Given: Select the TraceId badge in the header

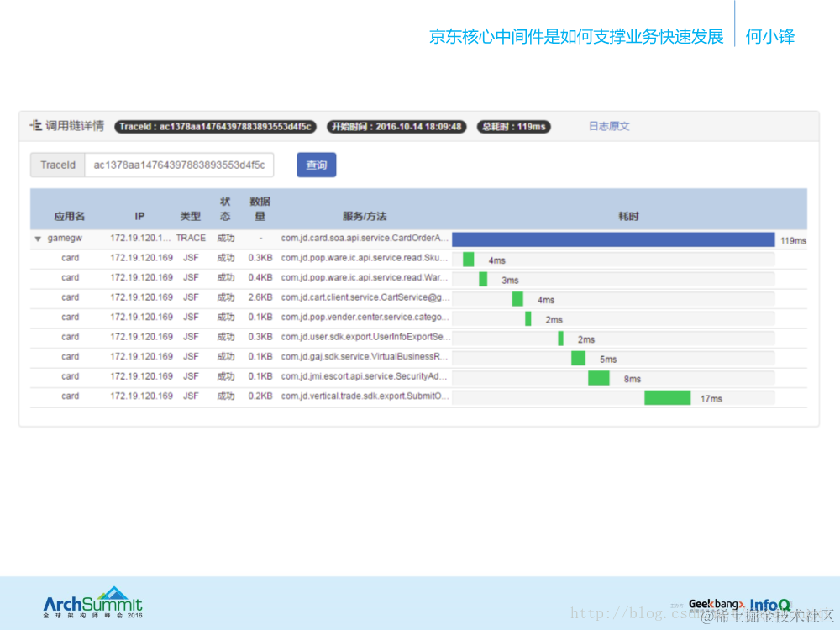Looking at the screenshot, I should tap(215, 127).
